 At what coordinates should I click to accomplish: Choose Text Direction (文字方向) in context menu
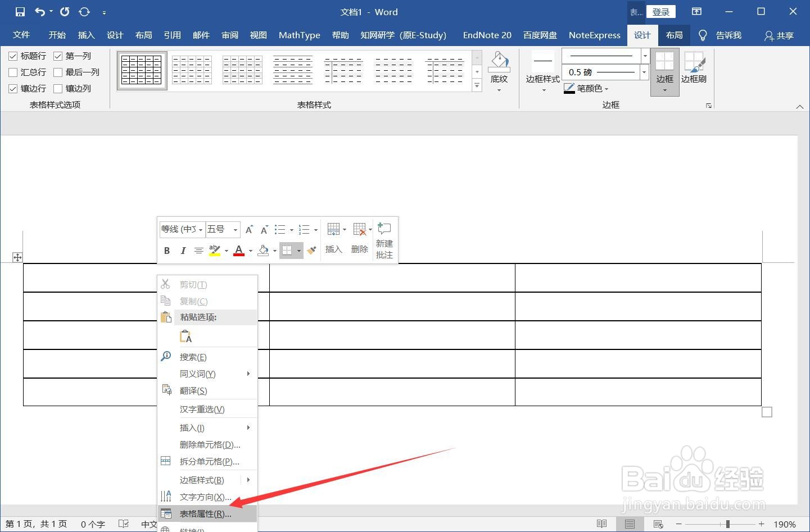point(207,497)
